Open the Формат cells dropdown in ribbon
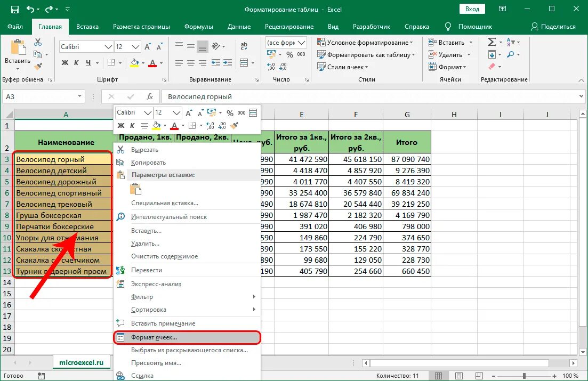This screenshot has height=381, width=588. (447, 67)
